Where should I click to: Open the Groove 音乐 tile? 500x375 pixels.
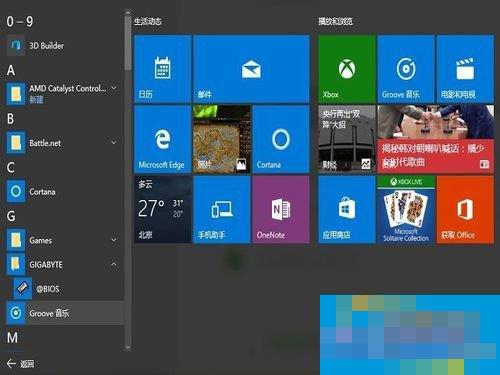pyautogui.click(x=406, y=69)
